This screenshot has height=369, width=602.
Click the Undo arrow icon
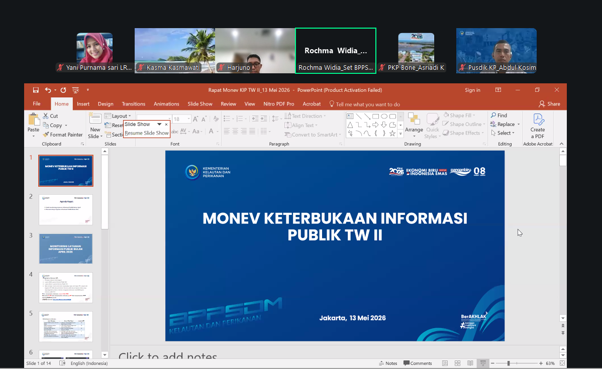point(48,90)
